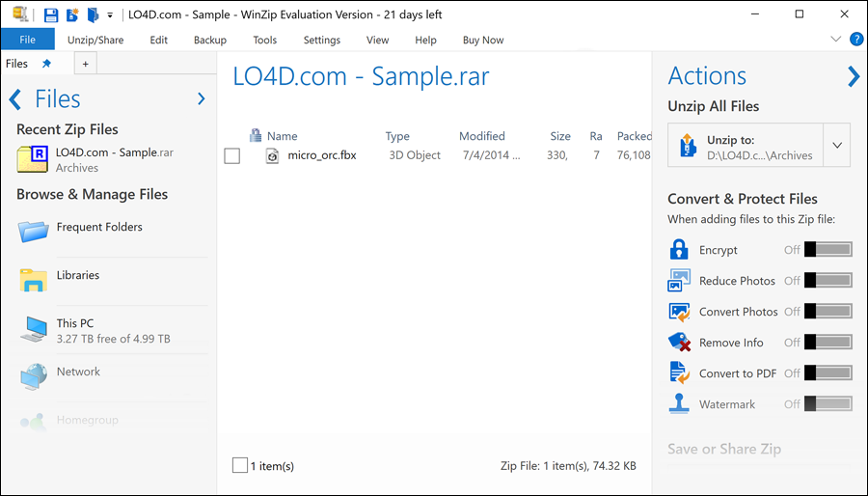Click the Convert Photos icon
Viewport: 868px width, 496px height.
point(679,312)
